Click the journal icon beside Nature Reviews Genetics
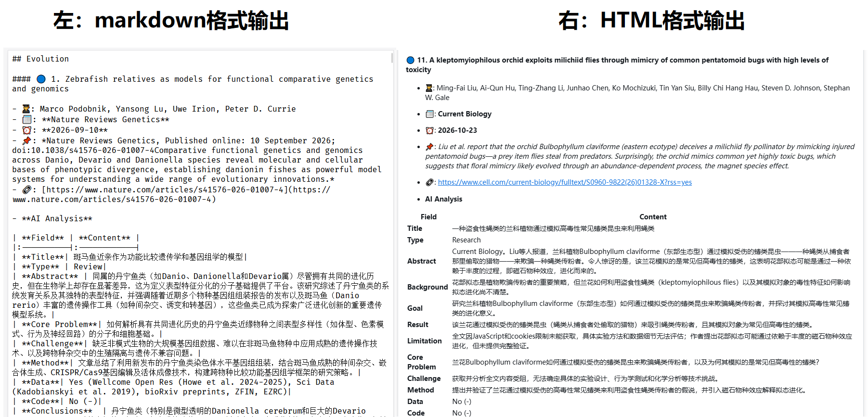 [27, 119]
